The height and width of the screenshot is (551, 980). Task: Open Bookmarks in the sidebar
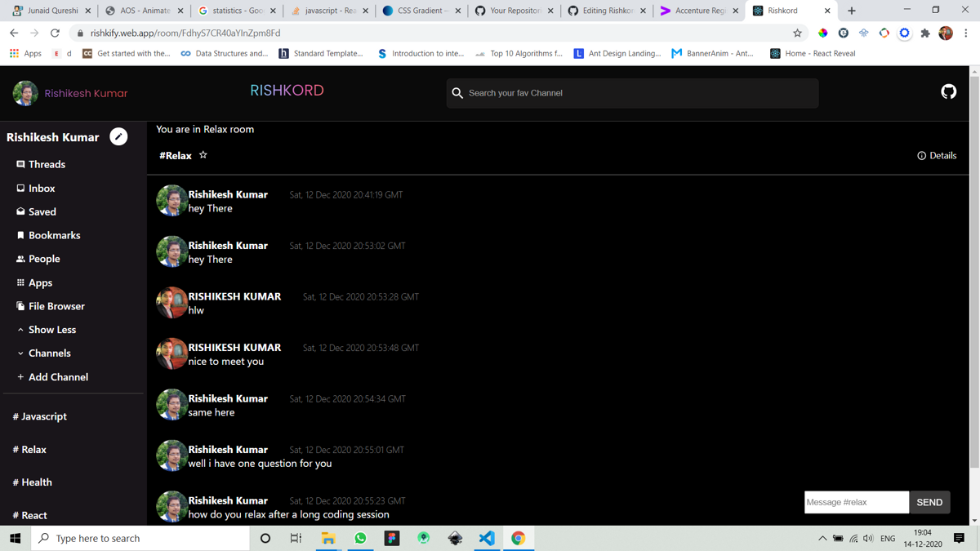pos(49,235)
